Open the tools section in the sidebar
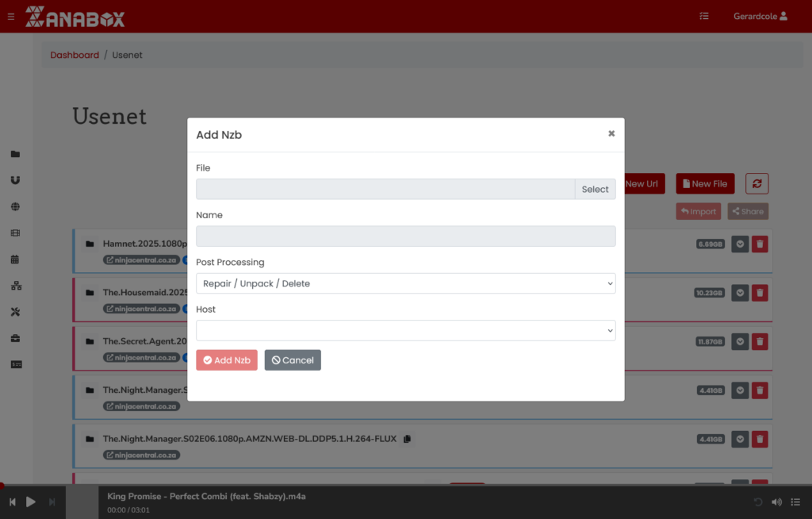The height and width of the screenshot is (519, 812). pos(15,311)
